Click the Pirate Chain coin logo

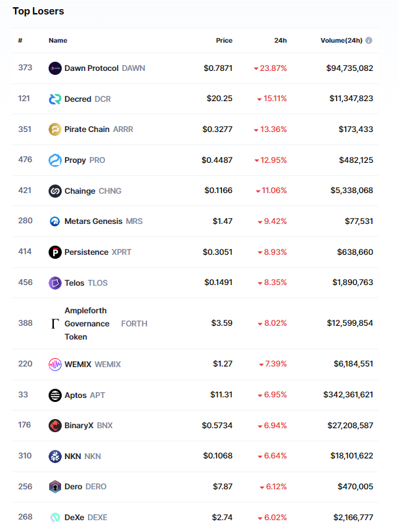click(x=55, y=129)
